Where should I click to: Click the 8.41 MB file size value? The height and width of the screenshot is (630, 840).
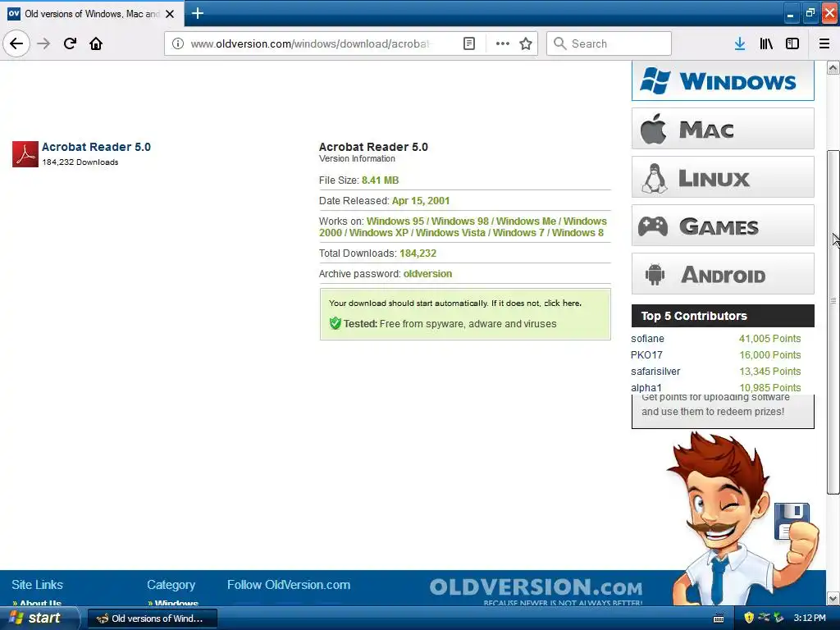point(381,180)
